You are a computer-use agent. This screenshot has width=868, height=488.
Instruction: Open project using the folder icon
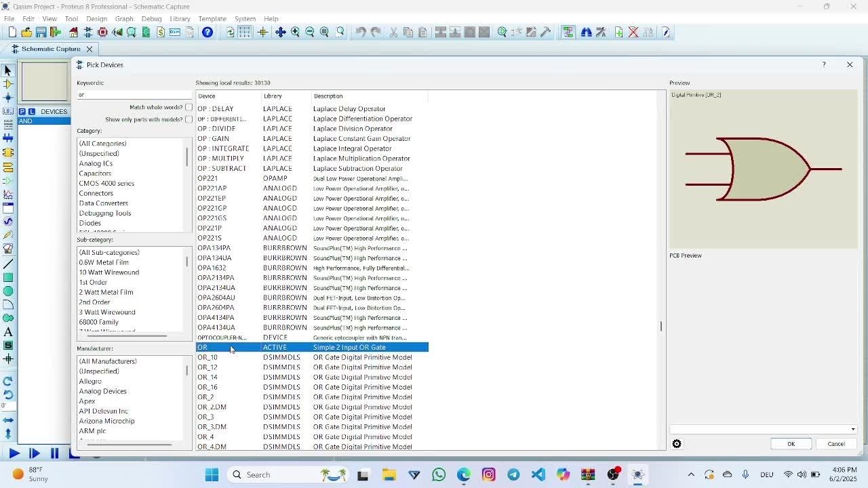tap(26, 32)
